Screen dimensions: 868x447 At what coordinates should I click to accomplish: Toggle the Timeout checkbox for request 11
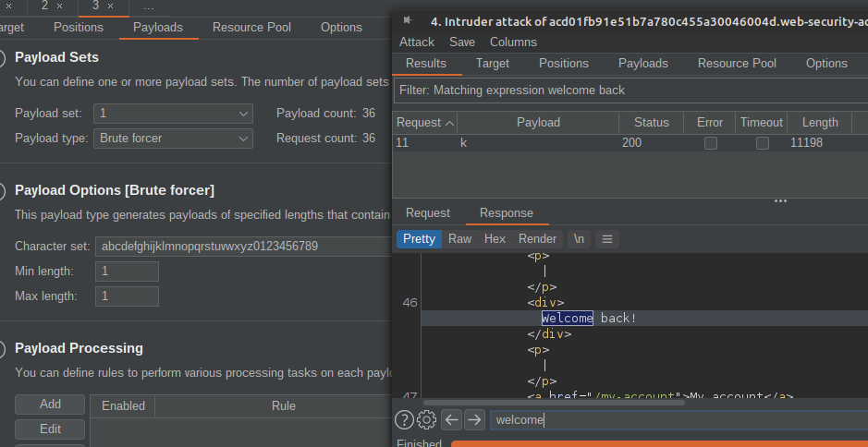pos(762,143)
